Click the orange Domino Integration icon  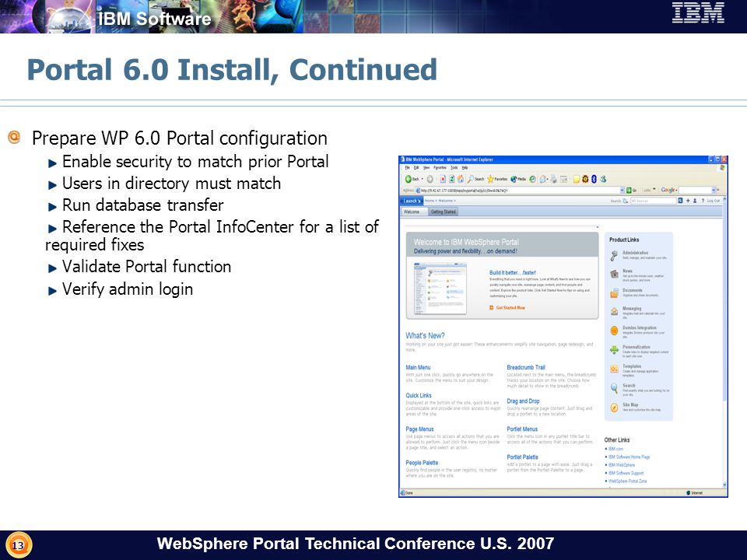(614, 331)
